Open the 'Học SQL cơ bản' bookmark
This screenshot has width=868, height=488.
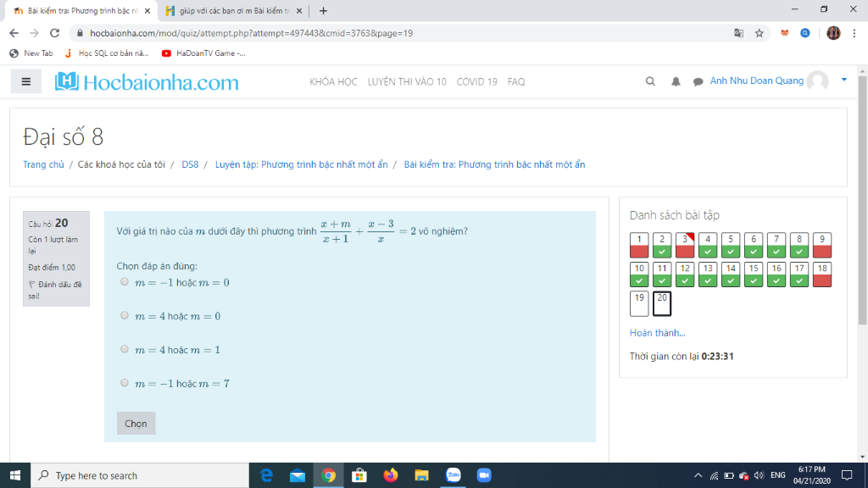point(107,53)
